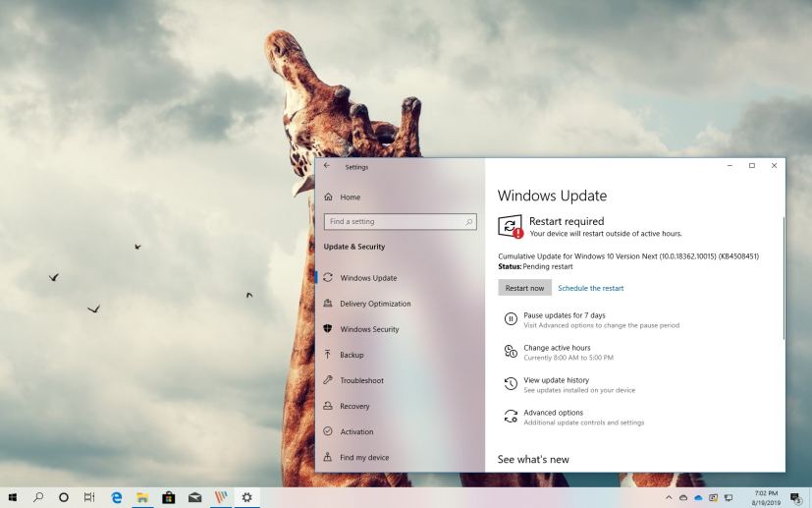This screenshot has height=508, width=812.
Task: Open taskbar Search
Action: tap(38, 497)
